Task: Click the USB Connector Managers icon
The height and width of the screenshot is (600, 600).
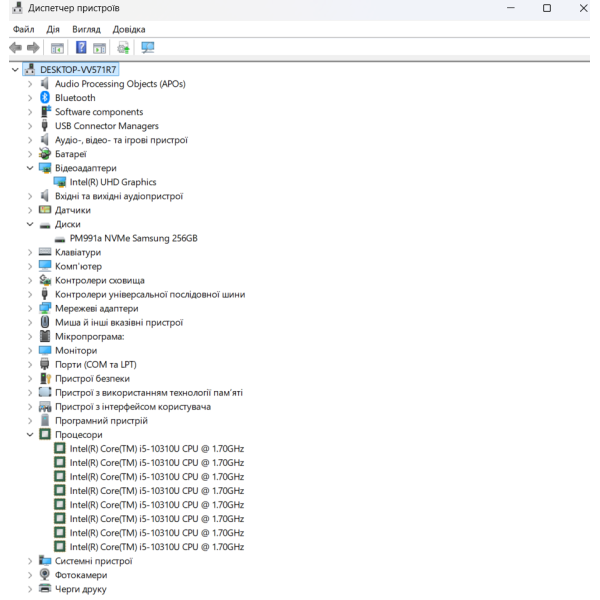Action: point(45,126)
